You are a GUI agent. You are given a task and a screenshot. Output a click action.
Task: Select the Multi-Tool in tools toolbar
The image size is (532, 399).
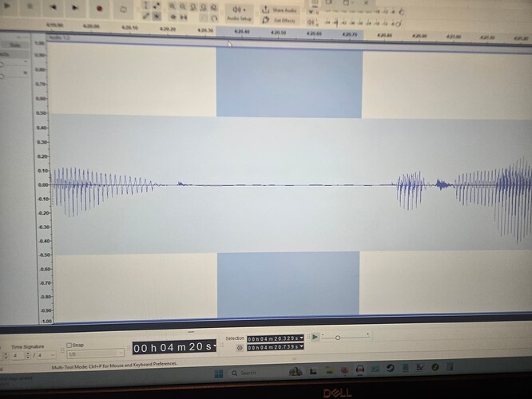coord(157,16)
